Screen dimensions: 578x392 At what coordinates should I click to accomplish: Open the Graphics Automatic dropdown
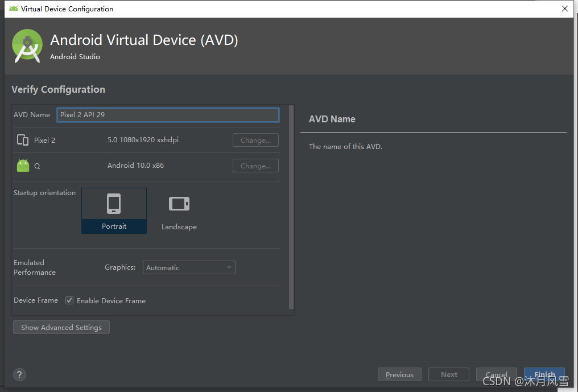coord(189,268)
